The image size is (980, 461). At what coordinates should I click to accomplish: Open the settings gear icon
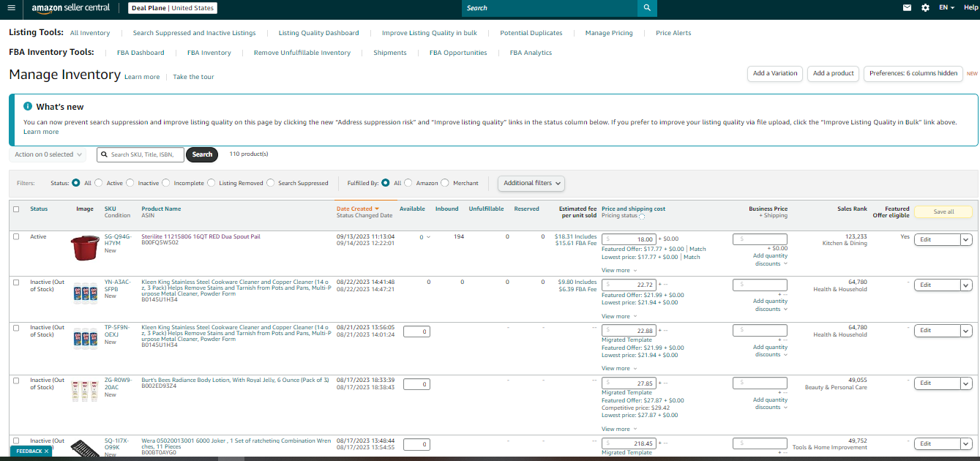tap(925, 7)
